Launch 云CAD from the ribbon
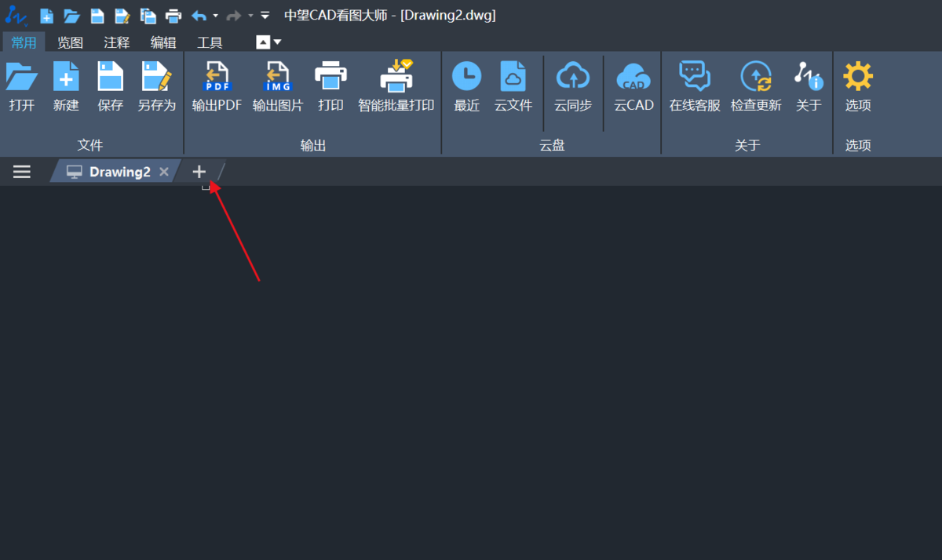Viewport: 942px width, 560px height. [633, 78]
